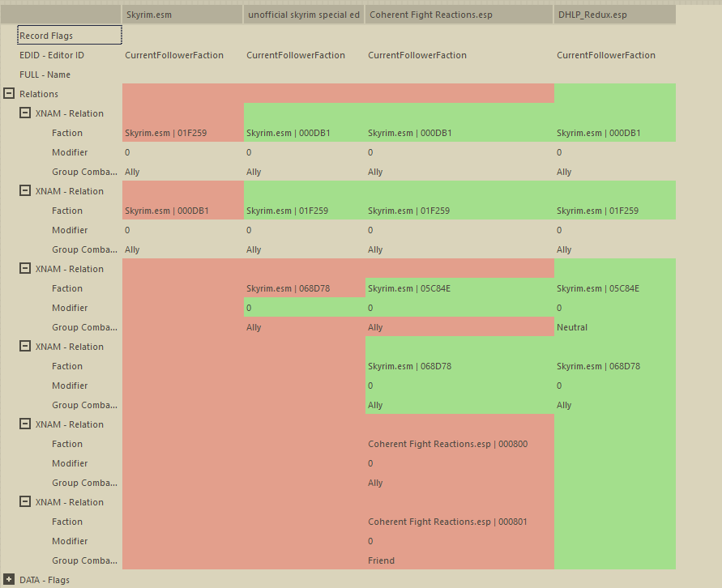722x588 pixels.
Task: Click Skyrim.esm | 068D78 in unofficial patch column
Action: [288, 288]
